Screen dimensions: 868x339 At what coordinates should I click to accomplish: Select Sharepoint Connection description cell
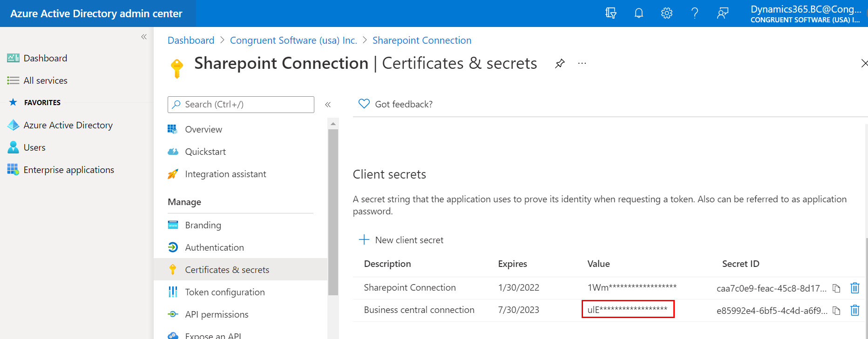click(x=410, y=288)
